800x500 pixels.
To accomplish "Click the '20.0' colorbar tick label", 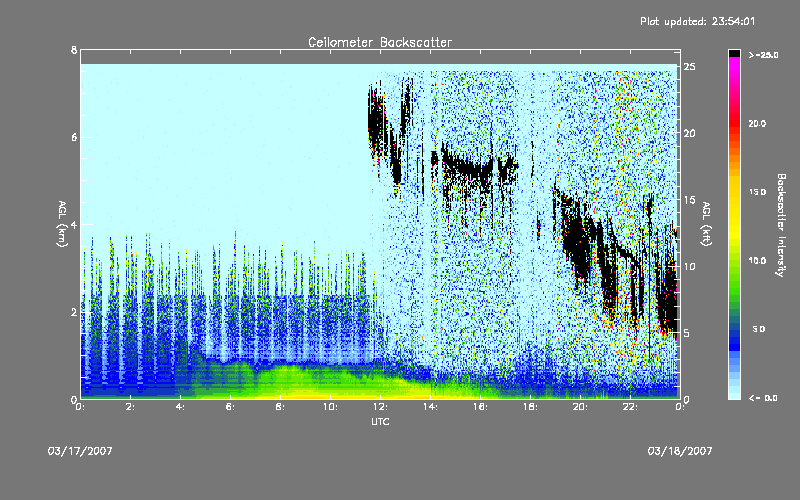I will click(757, 123).
